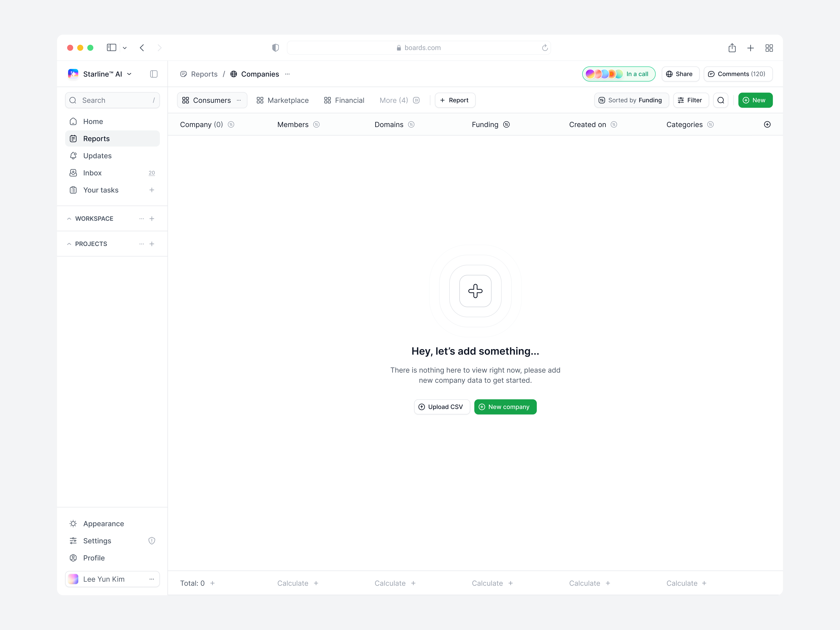The height and width of the screenshot is (630, 840).
Task: Expand More views with 4 items
Action: pos(394,100)
